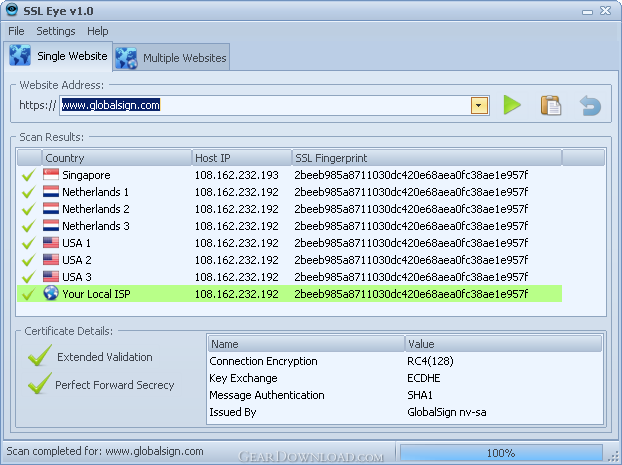Click the Netherlands 1 flag icon
This screenshot has height=465, width=622.
click(51, 192)
